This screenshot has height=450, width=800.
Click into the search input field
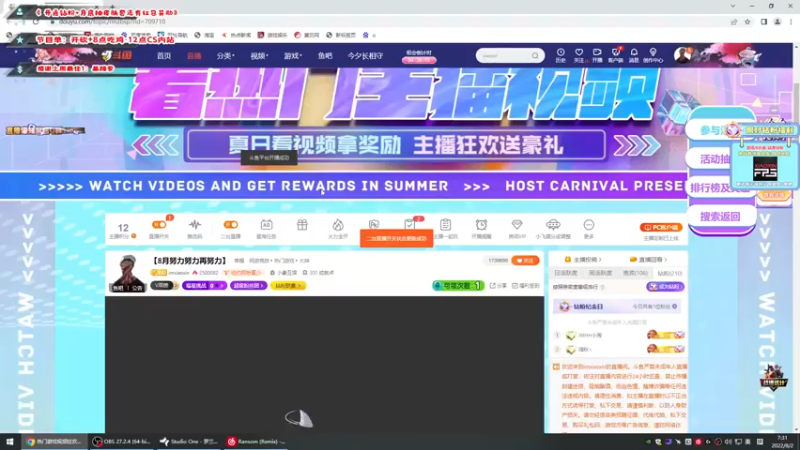[x=504, y=56]
